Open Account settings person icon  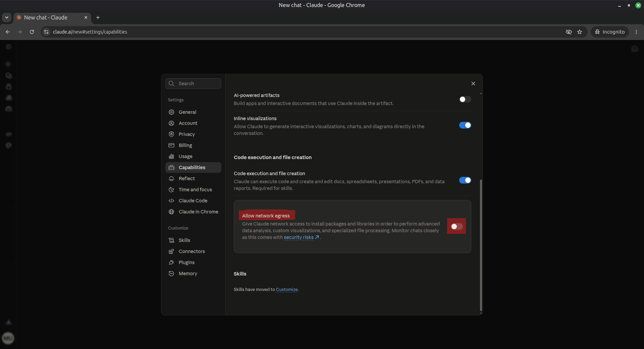pyautogui.click(x=171, y=123)
